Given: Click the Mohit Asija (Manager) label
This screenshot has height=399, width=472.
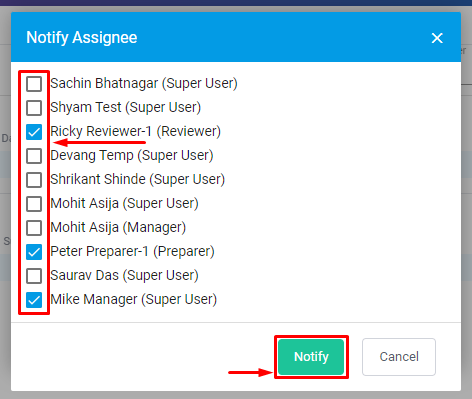Looking at the screenshot, I should click(x=118, y=227).
